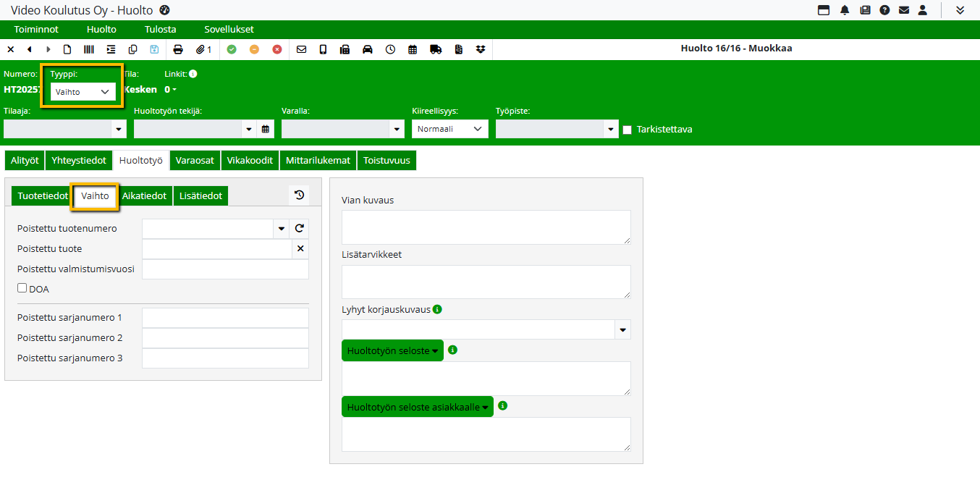Click the Huoltotyön seloste asiakkaalle button
Image resolution: width=980 pixels, height=480 pixels.
pyautogui.click(x=417, y=407)
